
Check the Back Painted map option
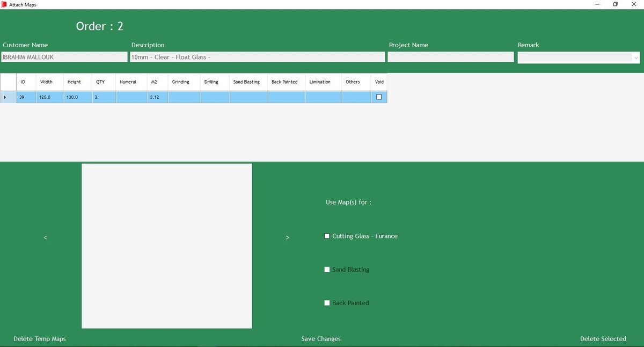click(x=327, y=303)
